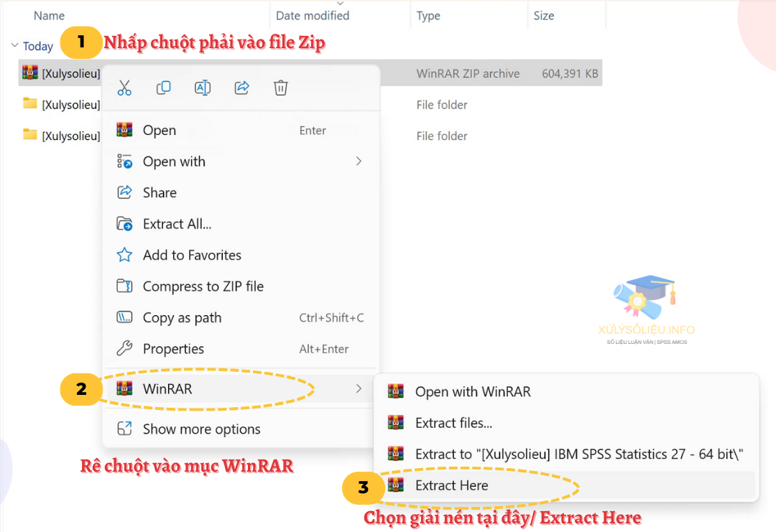Click the Copy as path icon
Screen dimensions: 776x532
pos(124,317)
